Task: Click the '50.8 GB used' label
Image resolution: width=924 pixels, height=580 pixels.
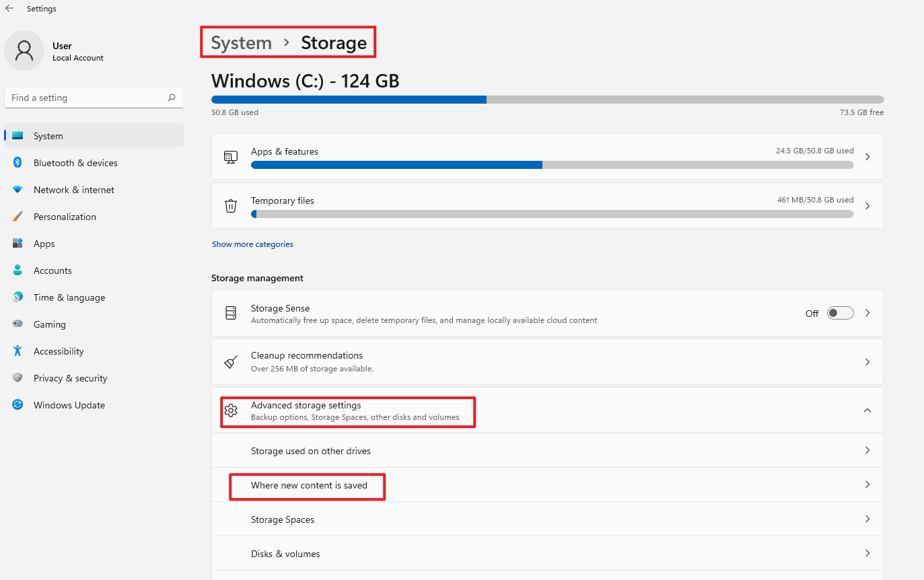Action: point(235,112)
